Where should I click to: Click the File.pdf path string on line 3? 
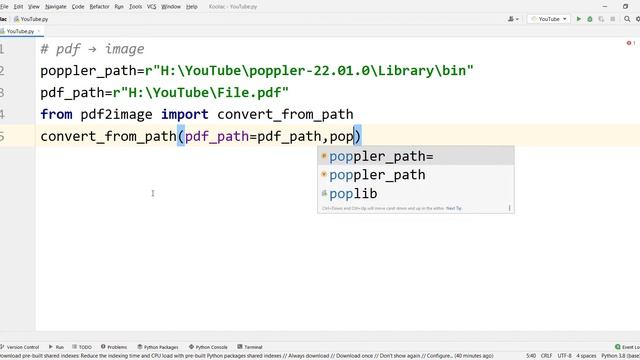tap(200, 93)
